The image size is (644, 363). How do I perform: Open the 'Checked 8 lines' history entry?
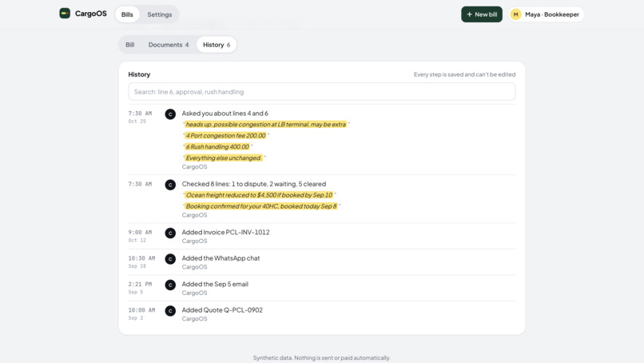(254, 184)
